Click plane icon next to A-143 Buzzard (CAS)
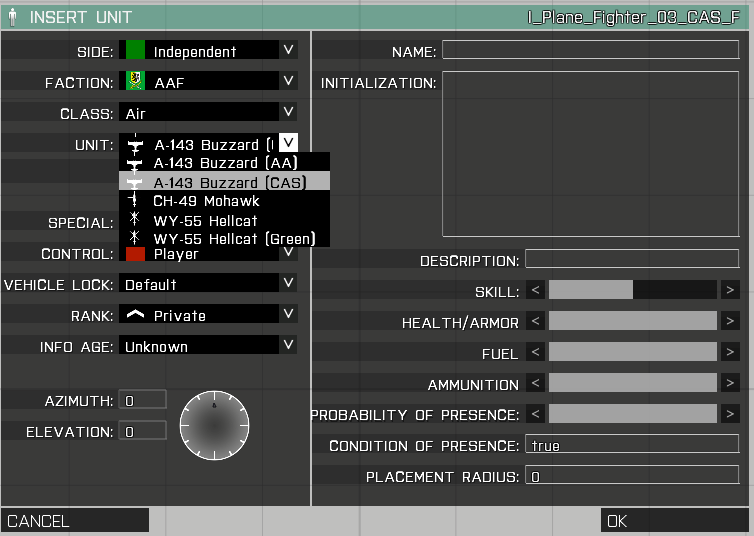 (x=134, y=181)
